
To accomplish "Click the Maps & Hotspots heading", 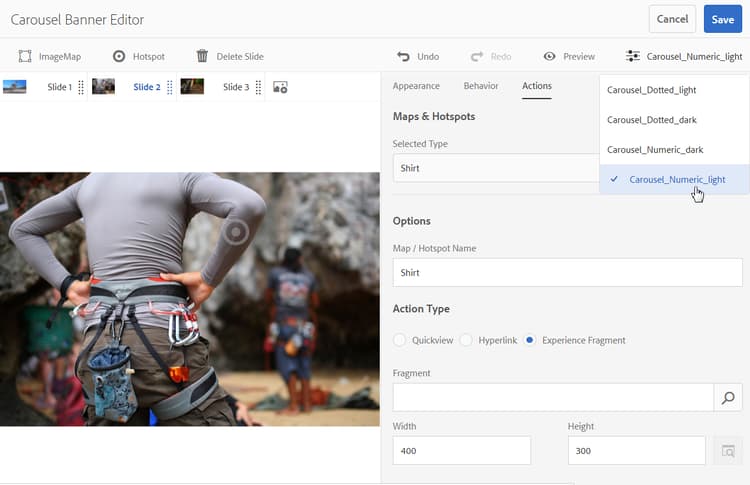I will coord(434,117).
